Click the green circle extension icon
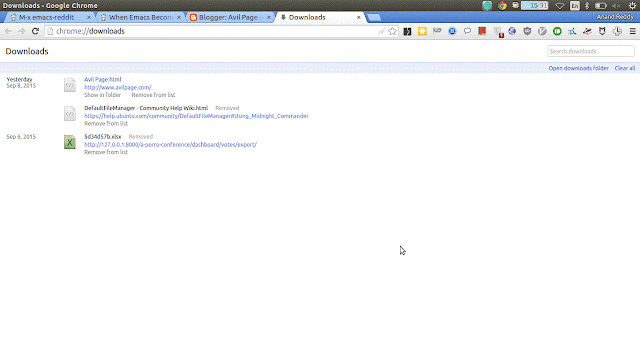 click(557, 31)
